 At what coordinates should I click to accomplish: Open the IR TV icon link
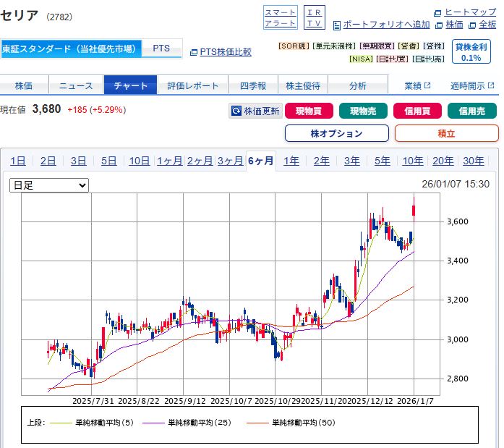[315, 17]
